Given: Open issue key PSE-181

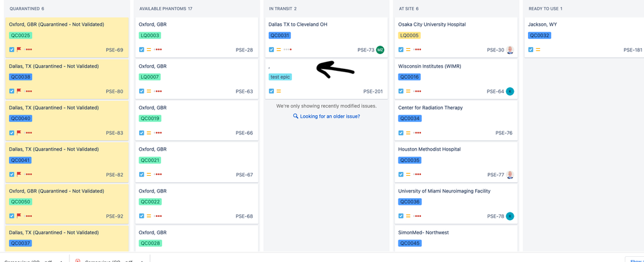Looking at the screenshot, I should (x=633, y=50).
